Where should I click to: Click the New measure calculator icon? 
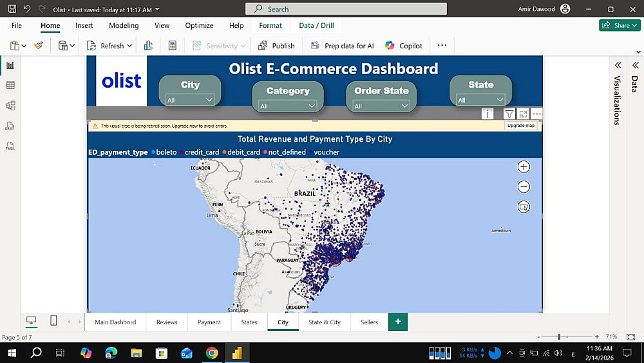point(173,46)
